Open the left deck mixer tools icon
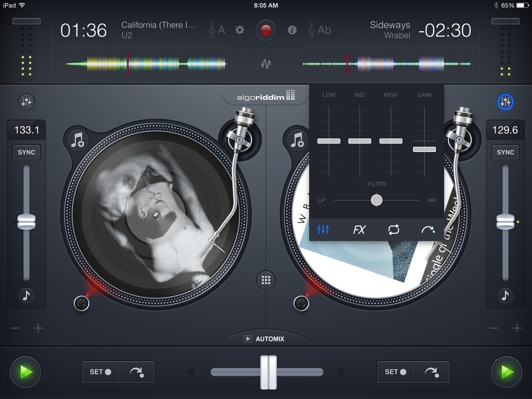Image resolution: width=532 pixels, height=399 pixels. pos(27,101)
